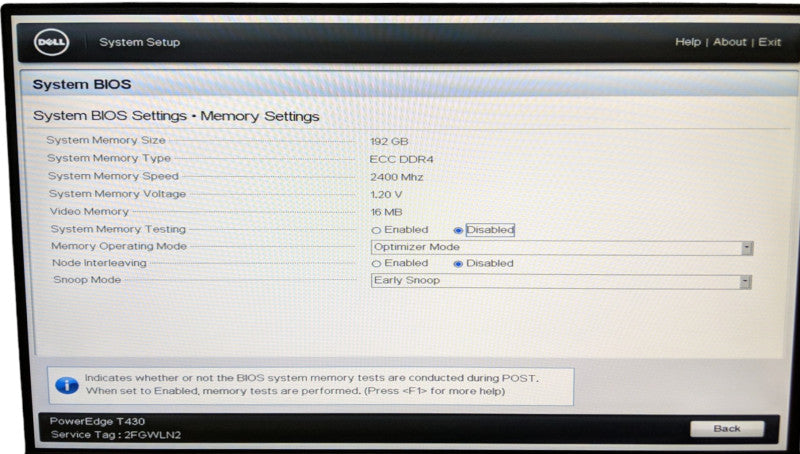This screenshot has height=454, width=800.
Task: Expand the Snoop Mode dropdown arrow
Action: click(746, 282)
